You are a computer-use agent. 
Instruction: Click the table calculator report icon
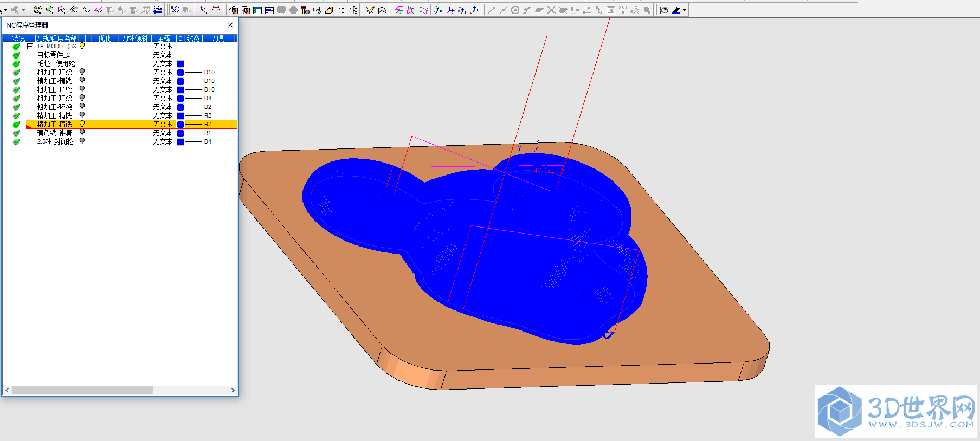pyautogui.click(x=246, y=10)
